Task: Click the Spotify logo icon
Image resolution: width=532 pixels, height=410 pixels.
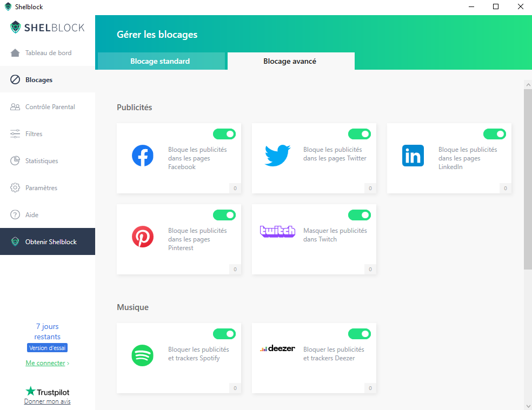Action: click(143, 355)
